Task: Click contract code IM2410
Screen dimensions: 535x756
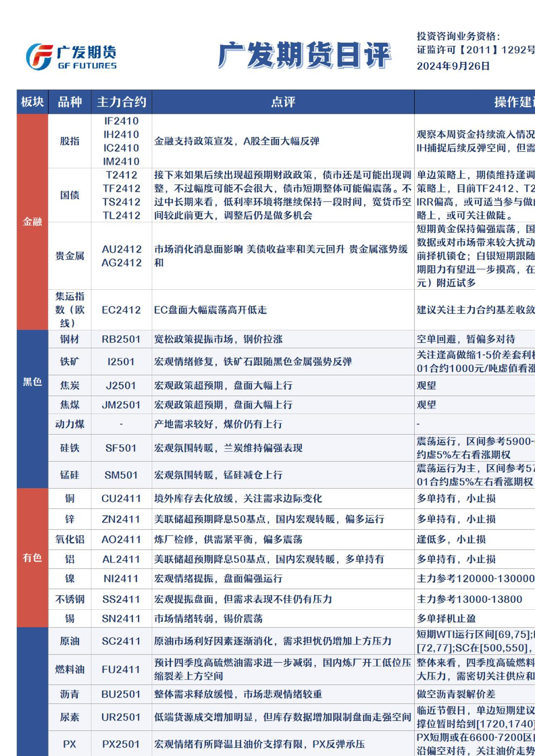Action: pyautogui.click(x=122, y=162)
